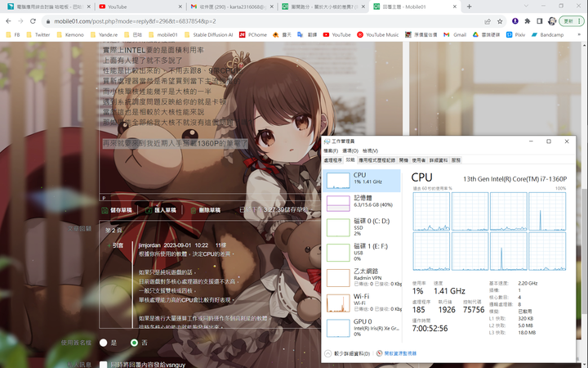Select 乙太網路 Radmin VPN in sidebar
The height and width of the screenshot is (368, 588).
coord(362,277)
